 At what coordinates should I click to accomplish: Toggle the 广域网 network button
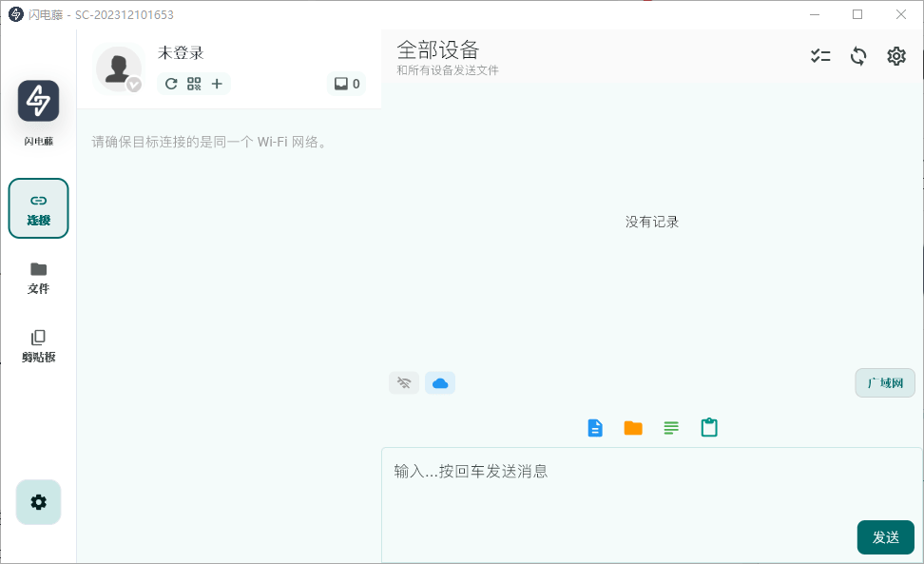[x=885, y=382]
